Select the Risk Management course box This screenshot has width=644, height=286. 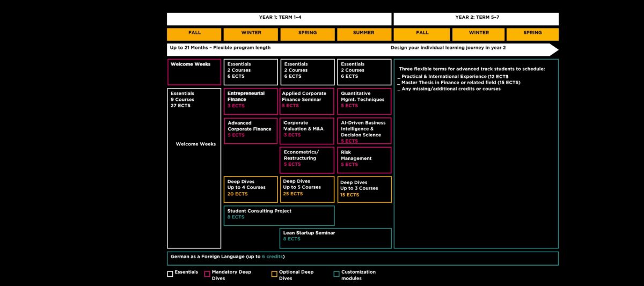pos(364,160)
